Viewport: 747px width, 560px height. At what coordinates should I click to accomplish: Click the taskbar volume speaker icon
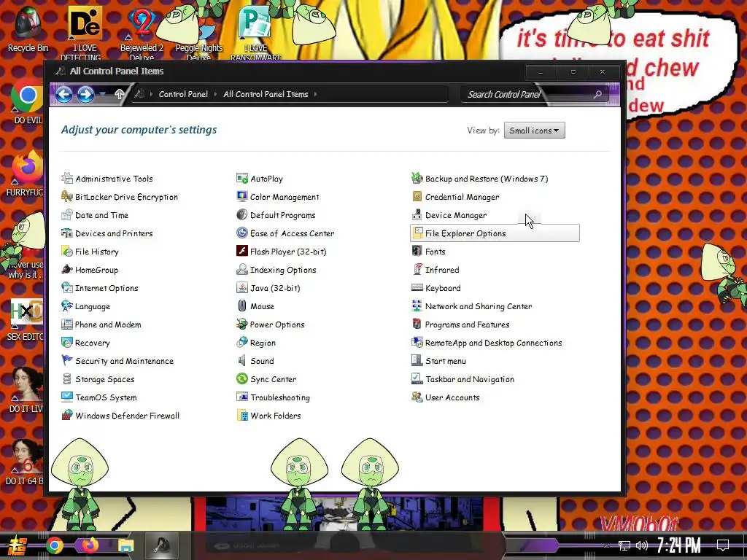642,545
